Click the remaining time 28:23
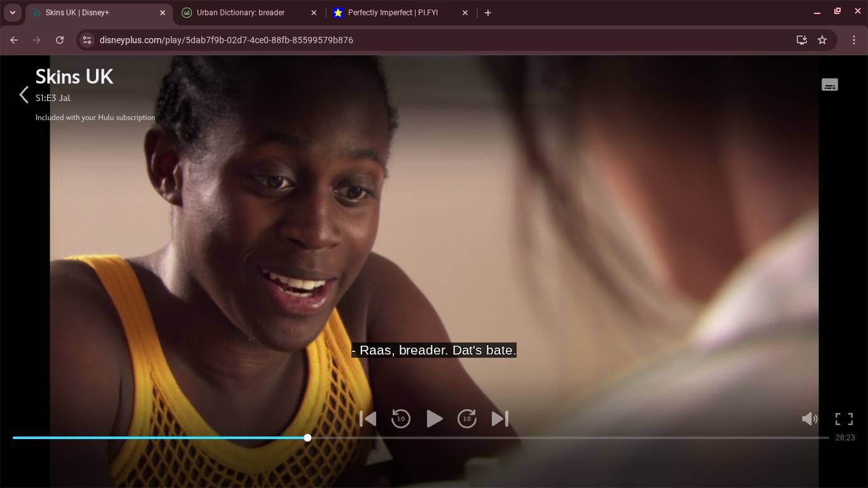 845,438
